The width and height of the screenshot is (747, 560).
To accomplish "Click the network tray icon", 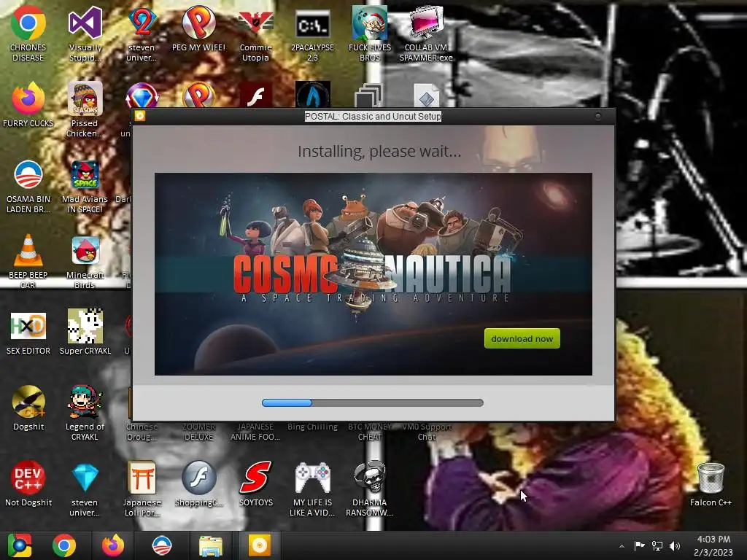I will (657, 545).
